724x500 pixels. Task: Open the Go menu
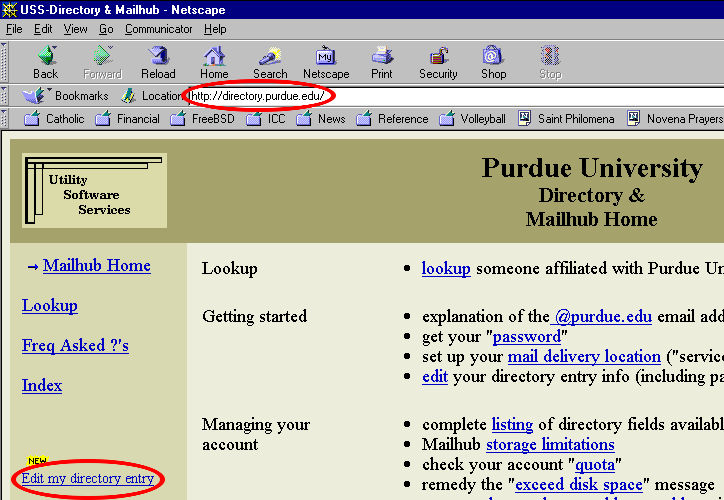106,29
